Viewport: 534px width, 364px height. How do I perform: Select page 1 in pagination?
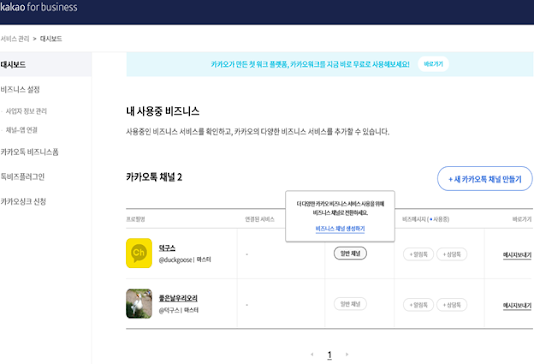(x=329, y=355)
